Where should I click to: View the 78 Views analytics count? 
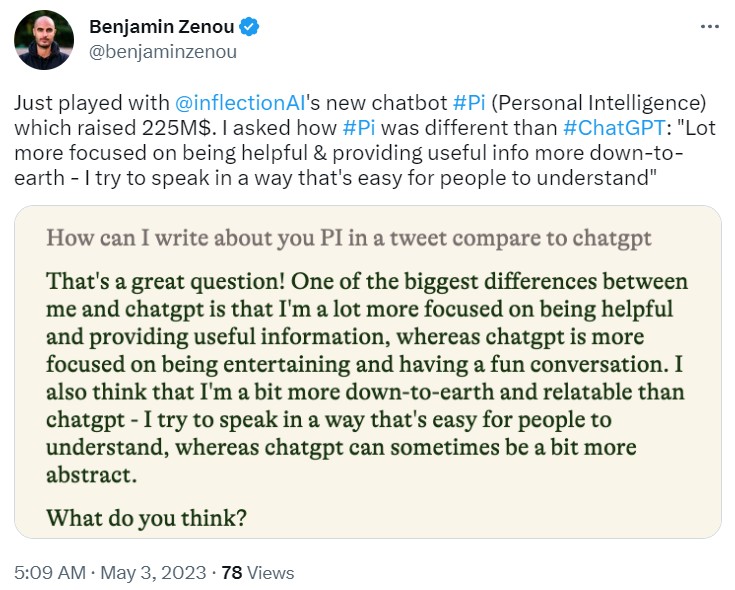(257, 573)
